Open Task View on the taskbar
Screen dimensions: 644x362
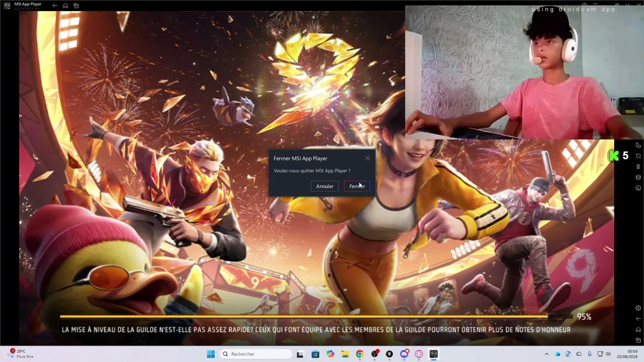click(x=300, y=354)
